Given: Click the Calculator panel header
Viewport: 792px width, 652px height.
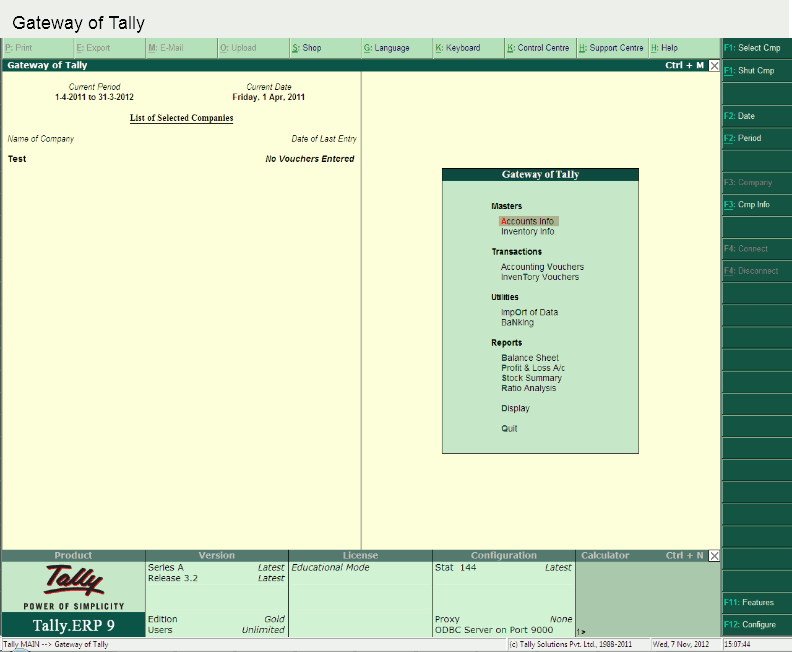Looking at the screenshot, I should (641, 556).
